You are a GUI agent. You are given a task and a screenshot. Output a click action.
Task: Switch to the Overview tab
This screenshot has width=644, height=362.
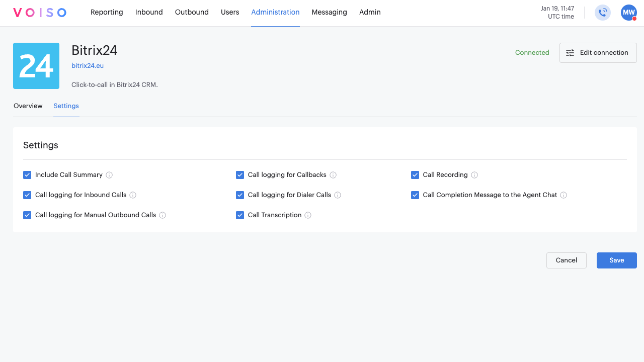click(28, 106)
